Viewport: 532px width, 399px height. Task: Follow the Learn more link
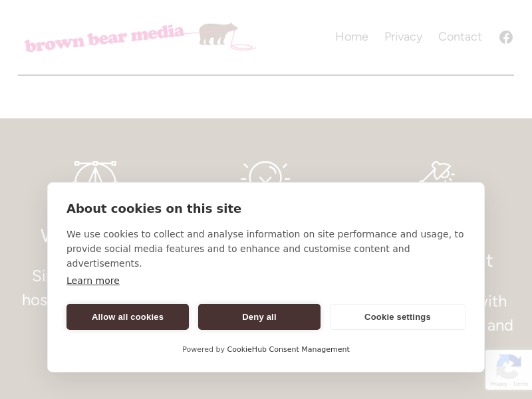click(x=93, y=281)
